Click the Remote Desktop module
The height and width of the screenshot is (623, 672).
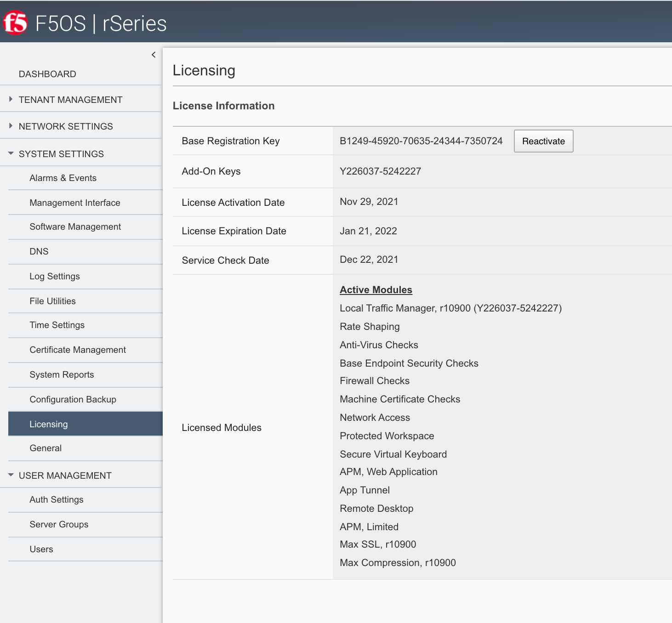tap(376, 509)
